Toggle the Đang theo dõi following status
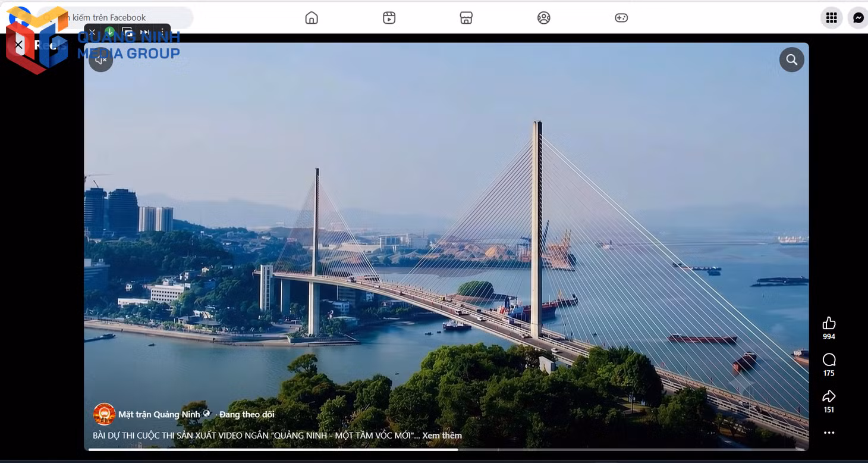Viewport: 868px width, 463px height. (247, 414)
